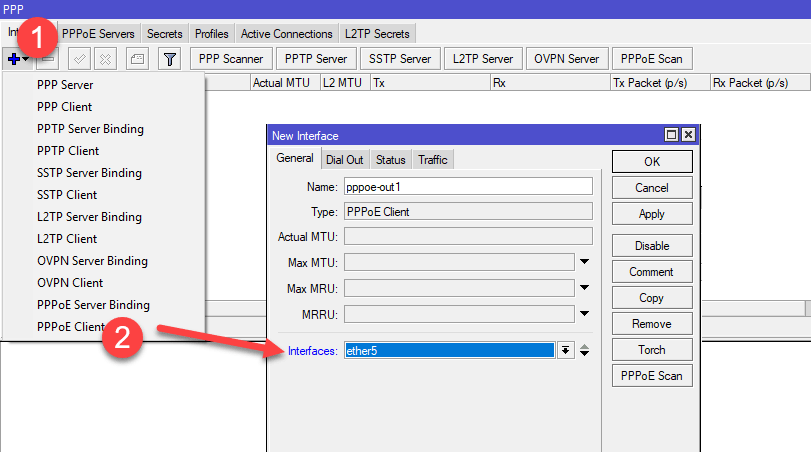The width and height of the screenshot is (811, 452).
Task: Click the Max MTU input field
Action: click(x=459, y=262)
